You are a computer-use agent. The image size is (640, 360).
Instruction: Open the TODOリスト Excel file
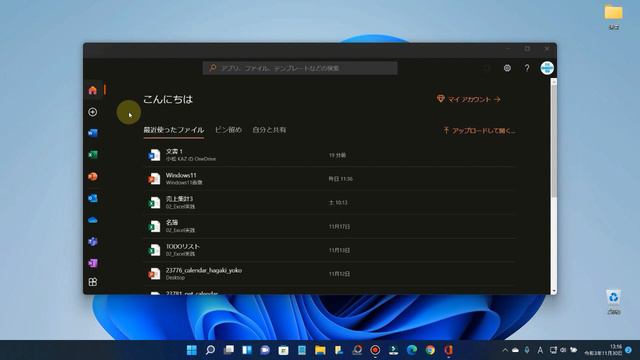[x=329, y=250]
